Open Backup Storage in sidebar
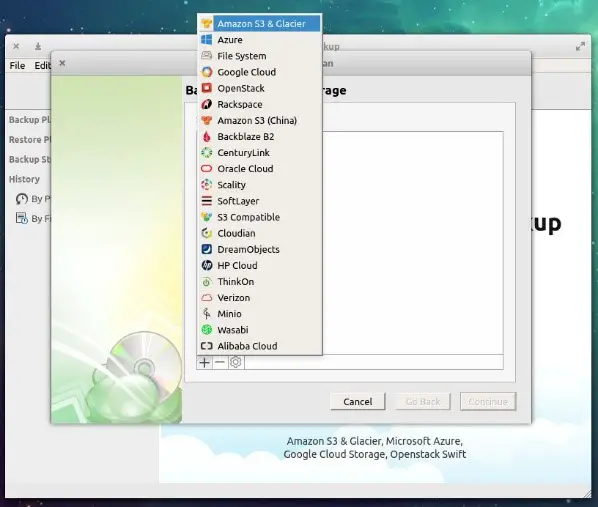Viewport: 598px width, 507px height. click(x=29, y=159)
